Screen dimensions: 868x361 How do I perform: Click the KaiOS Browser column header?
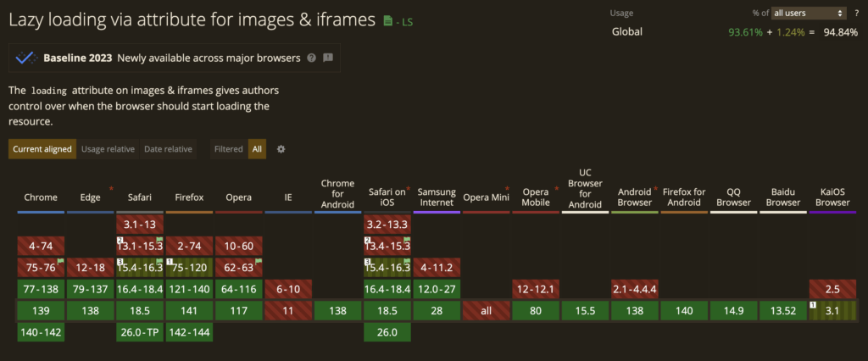tap(832, 197)
